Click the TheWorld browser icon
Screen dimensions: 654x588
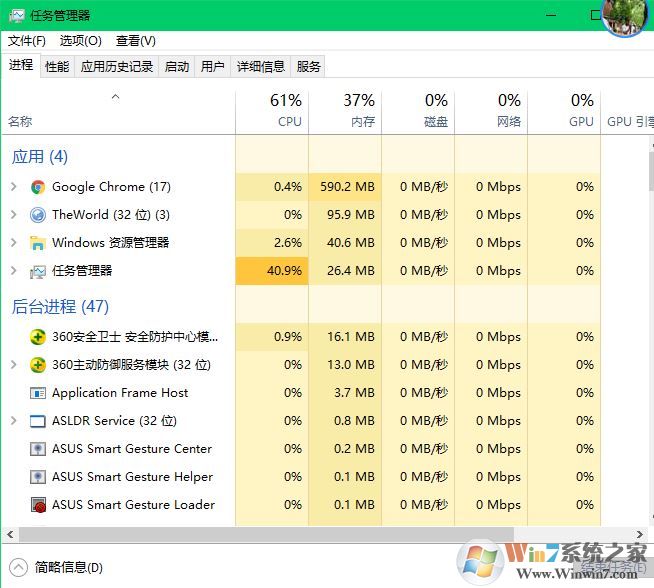point(38,215)
